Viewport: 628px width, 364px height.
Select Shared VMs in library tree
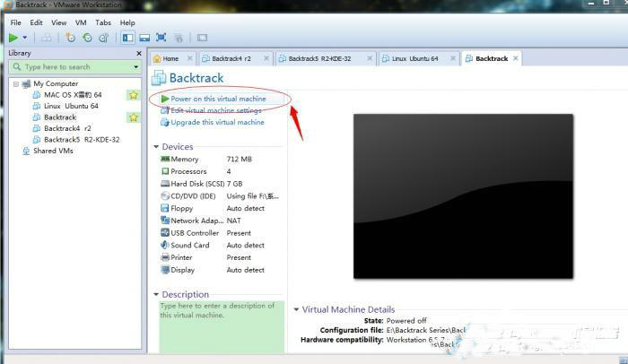click(x=53, y=151)
